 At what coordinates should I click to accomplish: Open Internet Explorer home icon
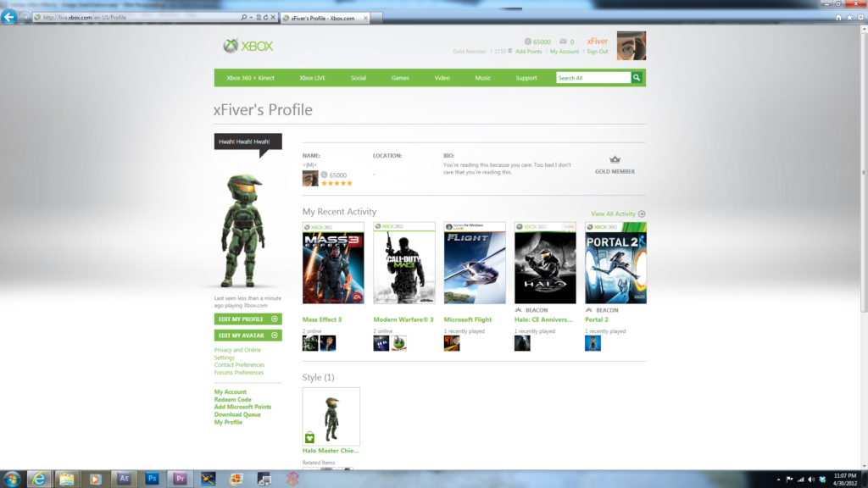[x=838, y=17]
